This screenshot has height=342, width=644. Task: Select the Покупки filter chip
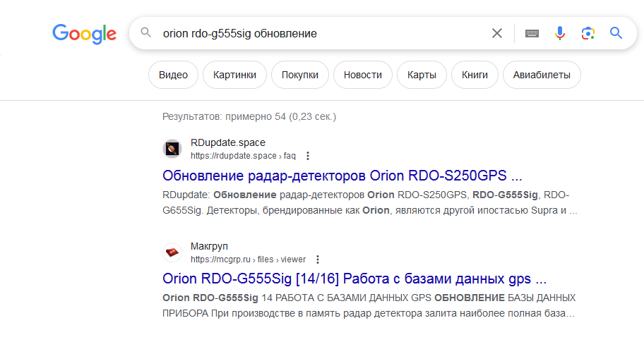pos(300,75)
